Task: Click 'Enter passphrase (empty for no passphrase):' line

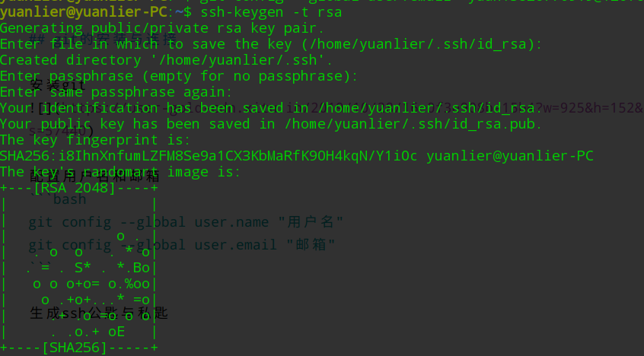Action: (179, 76)
